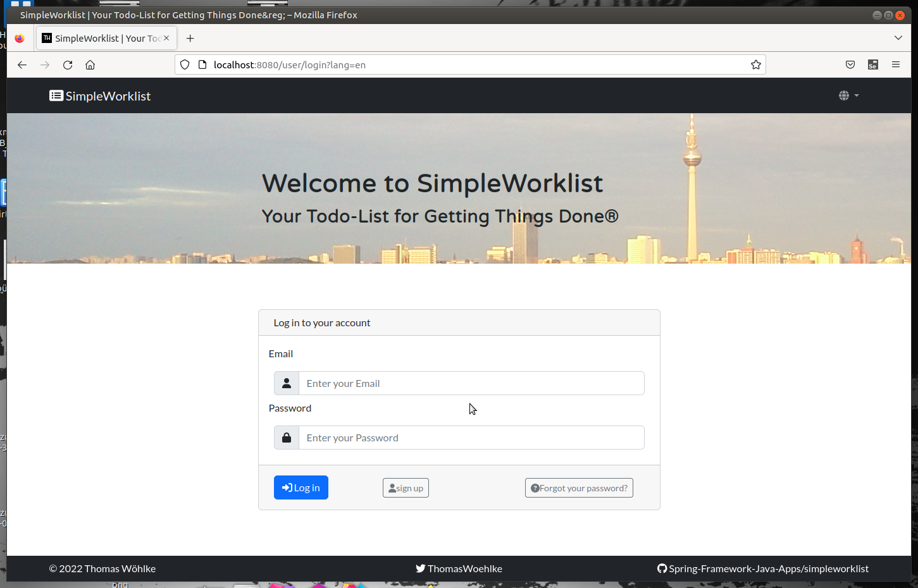Click the Password label text
This screenshot has height=588, width=918.
[x=290, y=408]
